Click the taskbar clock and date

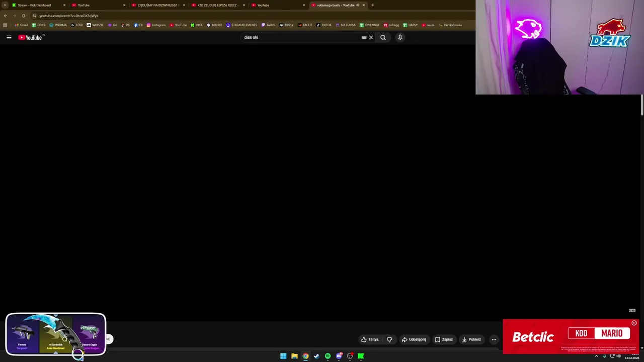tap(632, 356)
